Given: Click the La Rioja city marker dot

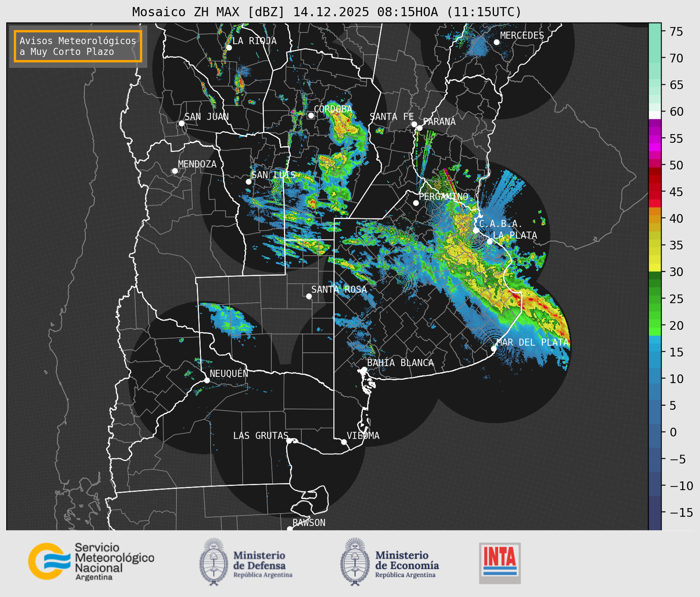Looking at the screenshot, I should point(229,48).
